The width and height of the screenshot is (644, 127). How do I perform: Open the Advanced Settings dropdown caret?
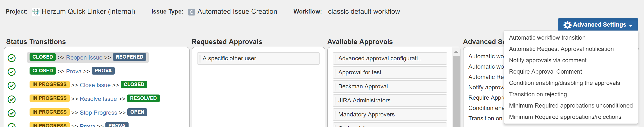[631, 26]
